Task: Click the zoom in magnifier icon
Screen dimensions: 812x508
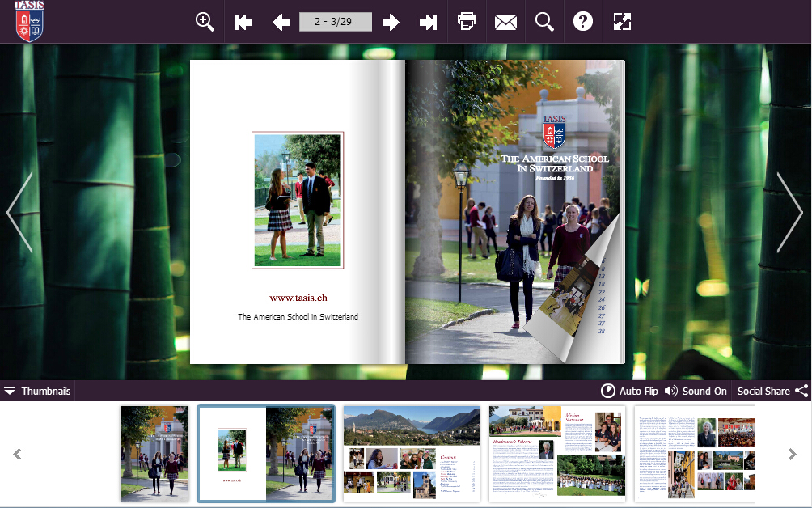Action: [205, 22]
